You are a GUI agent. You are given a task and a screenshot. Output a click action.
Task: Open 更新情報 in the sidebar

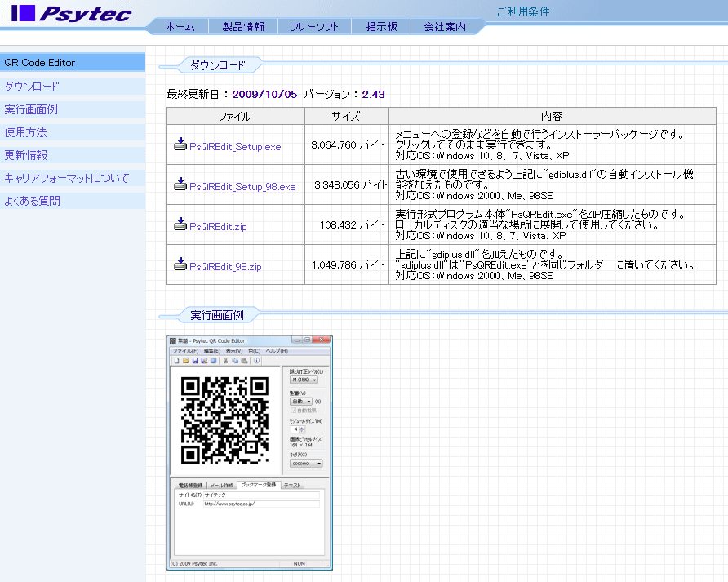(x=73, y=155)
